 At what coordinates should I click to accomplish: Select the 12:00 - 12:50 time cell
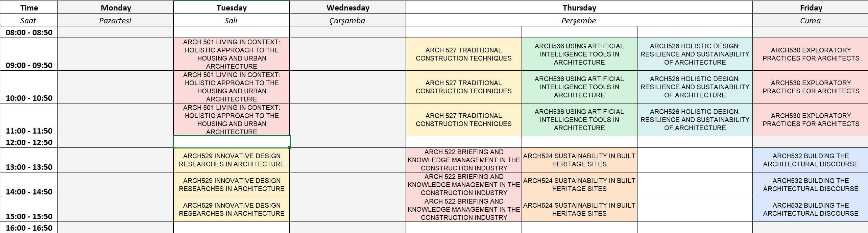click(x=29, y=142)
